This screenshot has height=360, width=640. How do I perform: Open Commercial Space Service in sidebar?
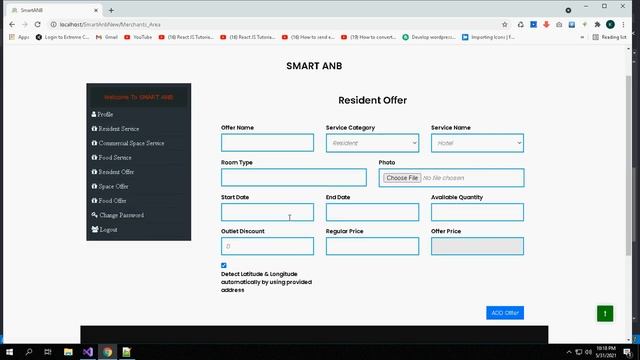click(128, 143)
